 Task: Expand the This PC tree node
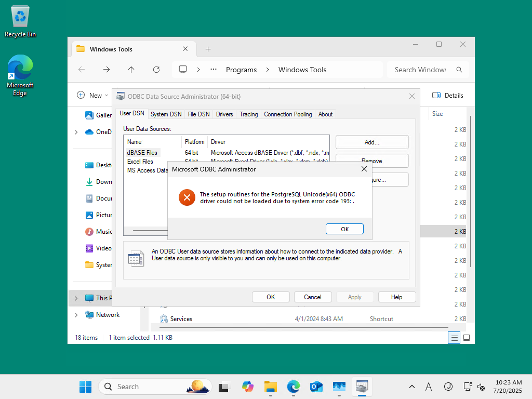pyautogui.click(x=76, y=298)
